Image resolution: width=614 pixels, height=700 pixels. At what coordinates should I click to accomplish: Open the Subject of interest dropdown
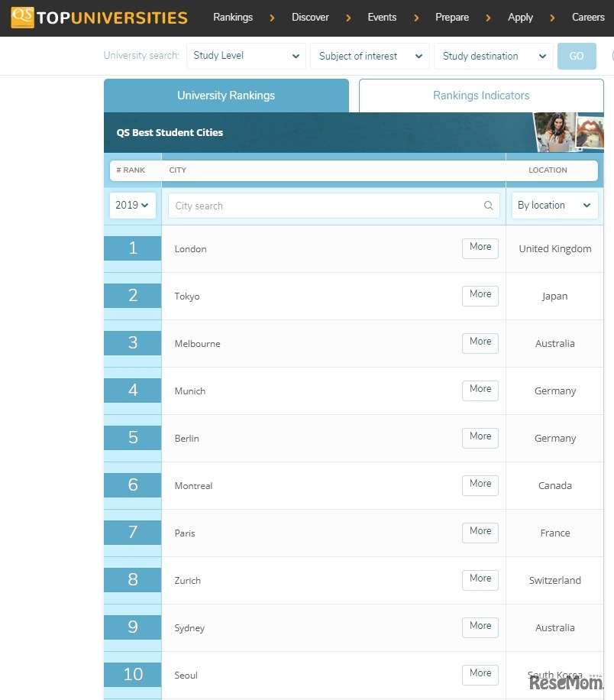pos(370,56)
